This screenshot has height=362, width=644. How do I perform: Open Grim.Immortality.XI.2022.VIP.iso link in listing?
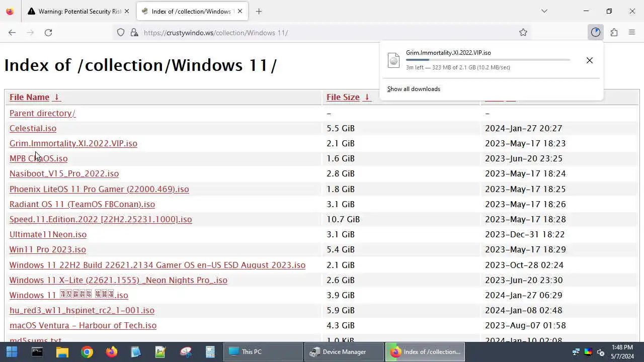73,143
